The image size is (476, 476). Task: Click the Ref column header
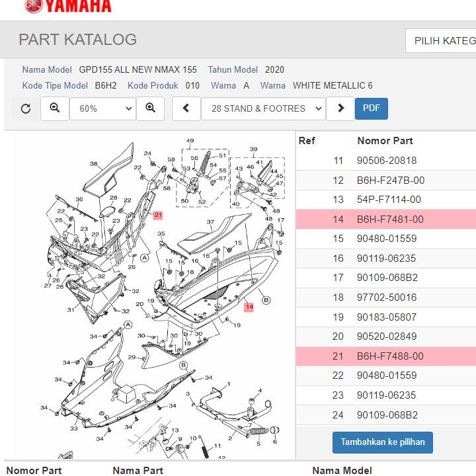(x=307, y=140)
